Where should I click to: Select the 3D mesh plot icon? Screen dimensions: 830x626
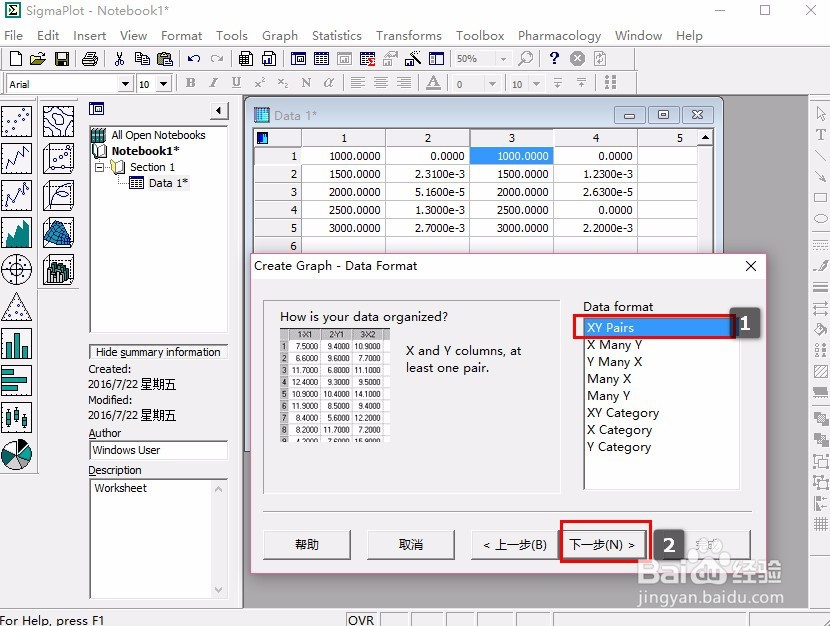58,232
